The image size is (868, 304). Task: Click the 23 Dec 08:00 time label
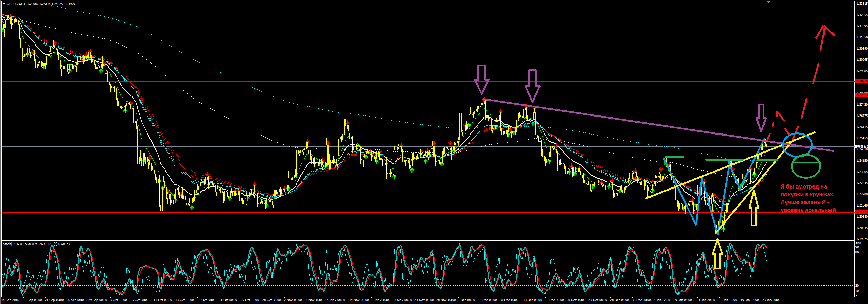pyautogui.click(x=598, y=300)
